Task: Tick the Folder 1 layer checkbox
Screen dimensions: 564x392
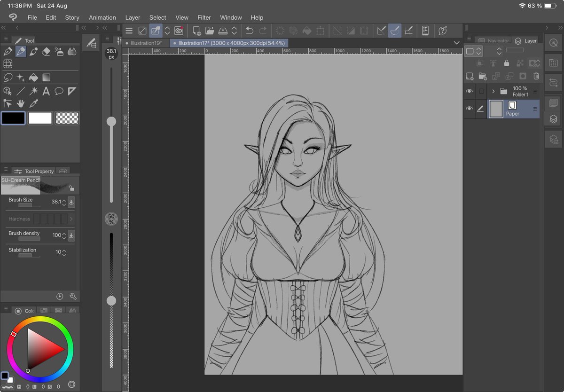Action: [481, 91]
